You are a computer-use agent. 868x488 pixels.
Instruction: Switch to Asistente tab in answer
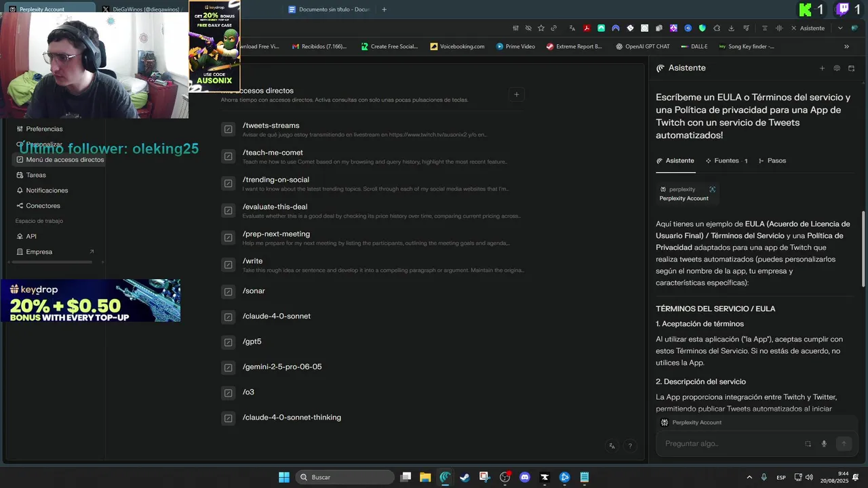point(675,161)
